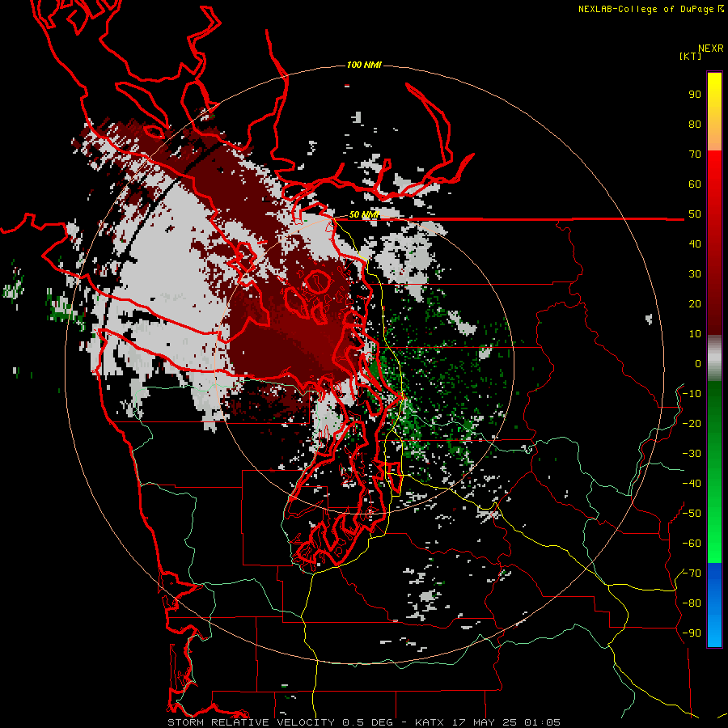Click the -90 knot scale value
Screen dimensions: 728x728
692,633
